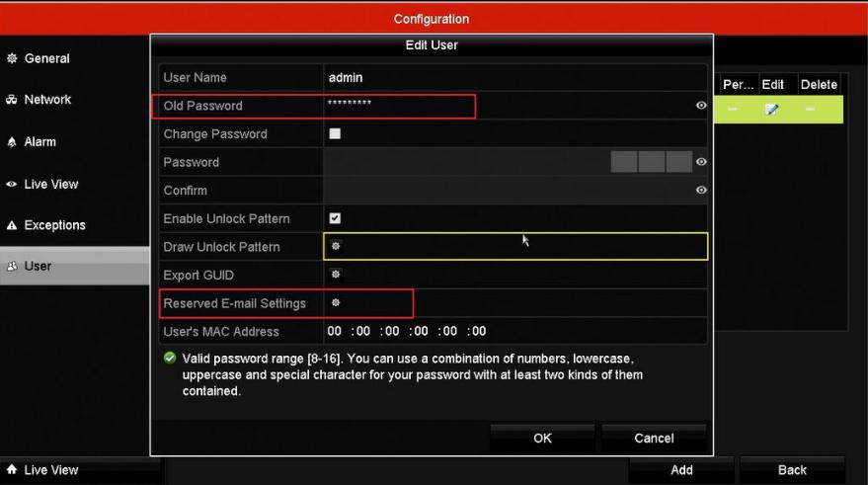868x485 pixels.
Task: Click the edit pencil icon for admin
Action: click(x=770, y=109)
